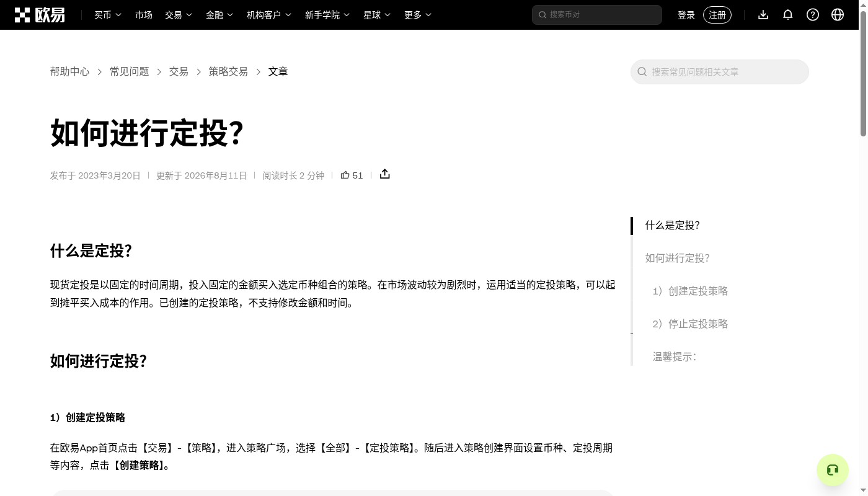Jump to 温馨提示 in table of contents
This screenshot has height=496, width=868.
675,357
